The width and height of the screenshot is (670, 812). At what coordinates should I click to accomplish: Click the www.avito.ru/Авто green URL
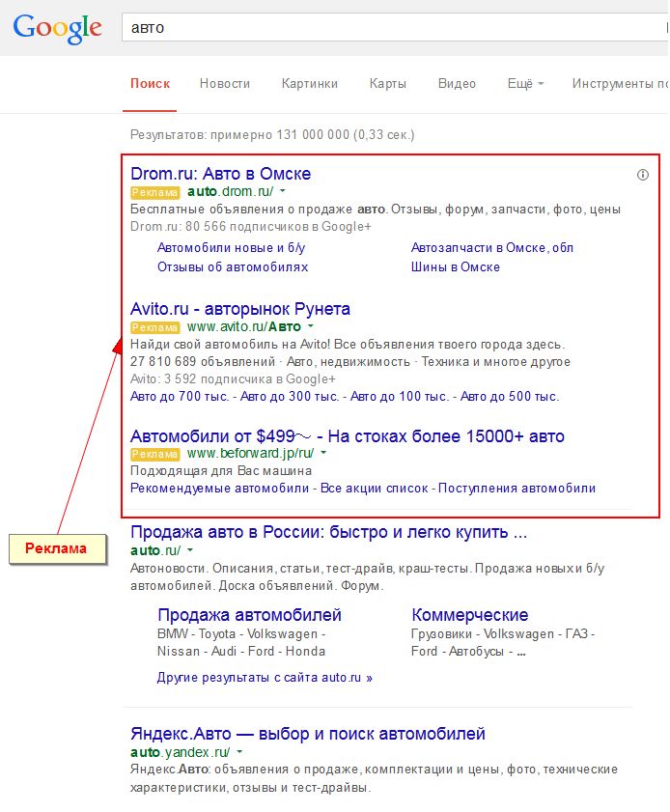coord(244,326)
